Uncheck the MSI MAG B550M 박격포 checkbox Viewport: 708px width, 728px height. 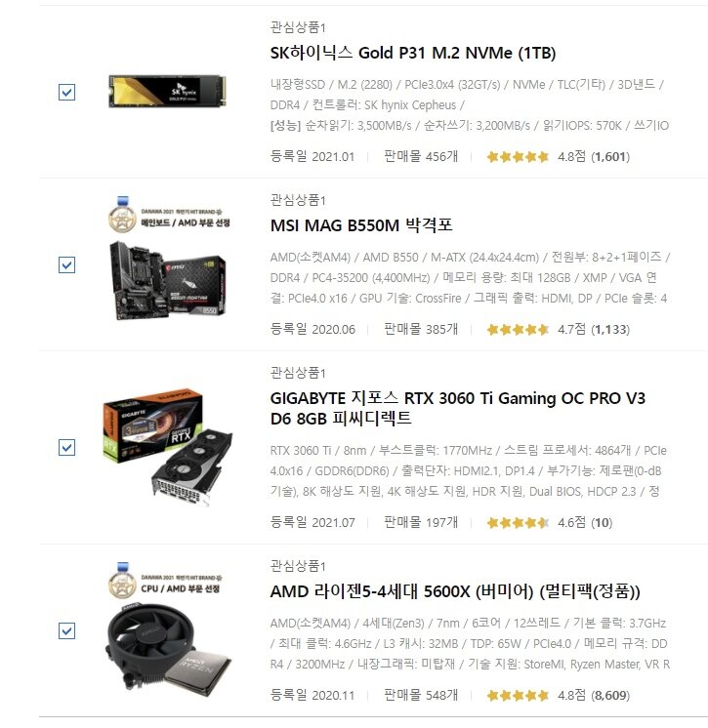click(67, 264)
